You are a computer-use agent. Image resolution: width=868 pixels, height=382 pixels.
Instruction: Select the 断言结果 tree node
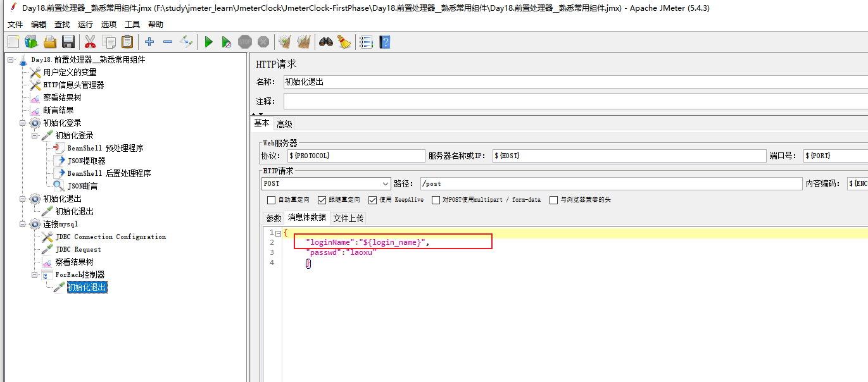(x=58, y=110)
